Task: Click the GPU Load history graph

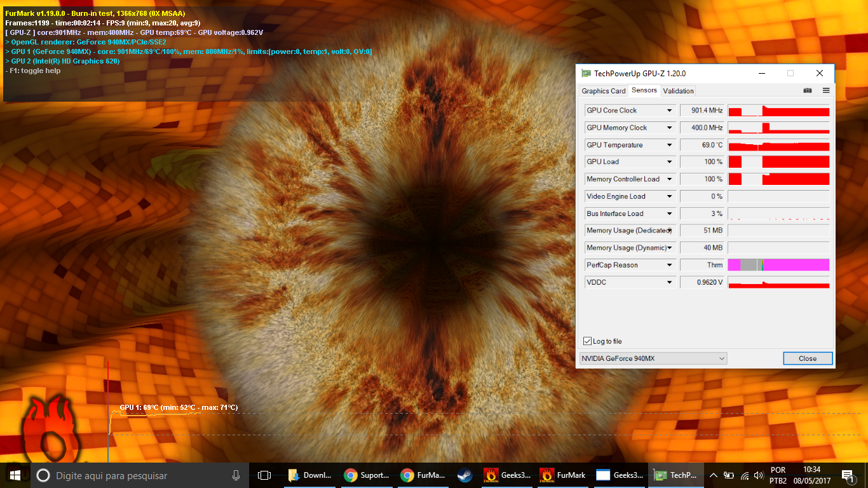Action: (x=778, y=162)
